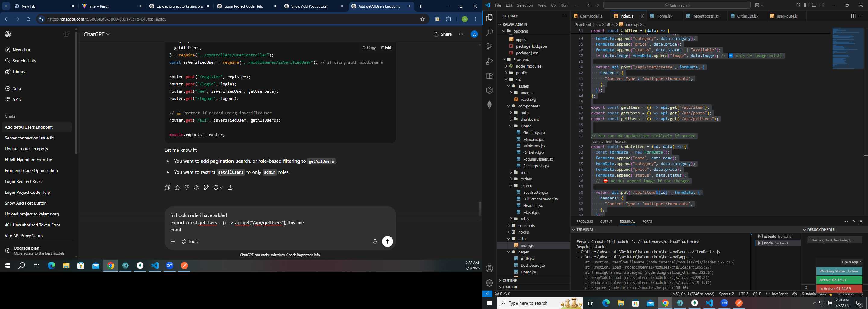Click the dictate microphone in ChatGPT prompt
The height and width of the screenshot is (309, 868).
pos(375,241)
